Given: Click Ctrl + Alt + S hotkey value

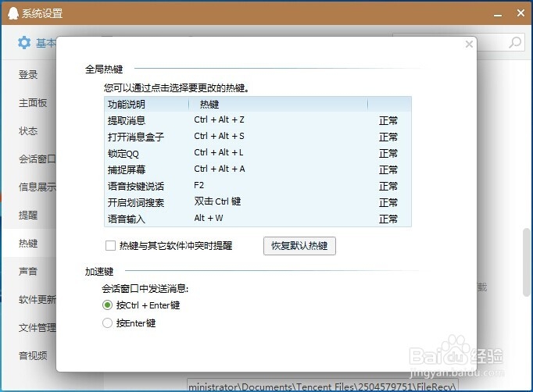Looking at the screenshot, I should [220, 136].
